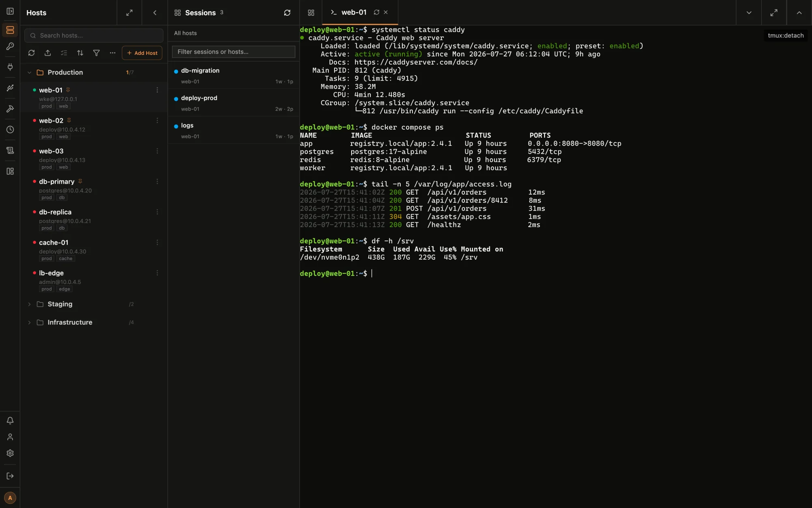Toggle the left sidebar panel icon
The width and height of the screenshot is (812, 508).
point(10,11)
